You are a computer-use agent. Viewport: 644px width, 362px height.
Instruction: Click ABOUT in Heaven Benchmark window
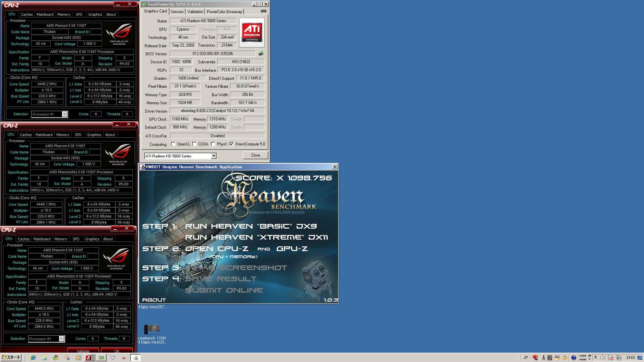pyautogui.click(x=154, y=300)
